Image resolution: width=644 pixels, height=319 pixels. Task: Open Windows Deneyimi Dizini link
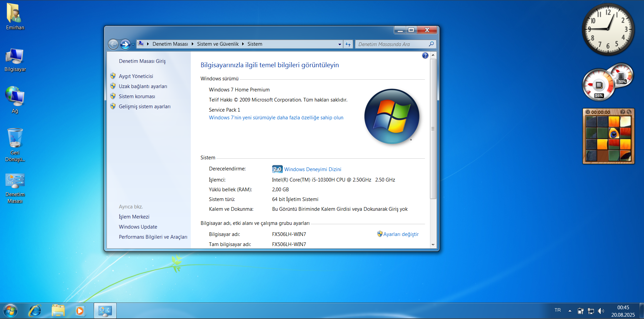(312, 169)
